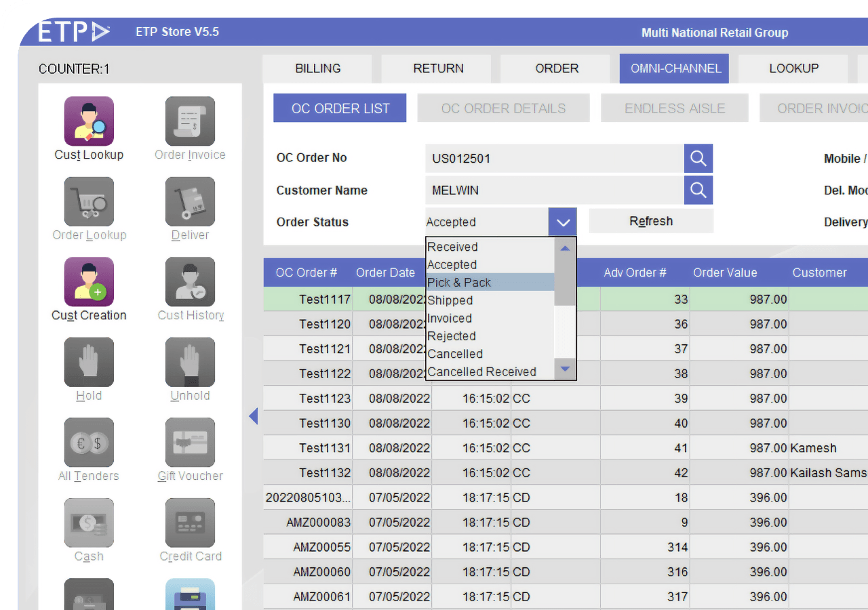Click the Hold icon
This screenshot has width=868, height=610.
coord(89,363)
